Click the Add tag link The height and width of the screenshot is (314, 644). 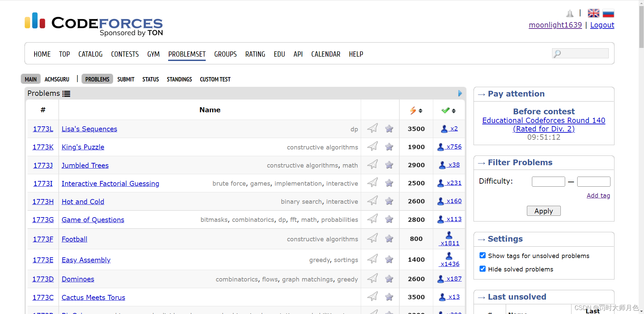[x=598, y=196]
